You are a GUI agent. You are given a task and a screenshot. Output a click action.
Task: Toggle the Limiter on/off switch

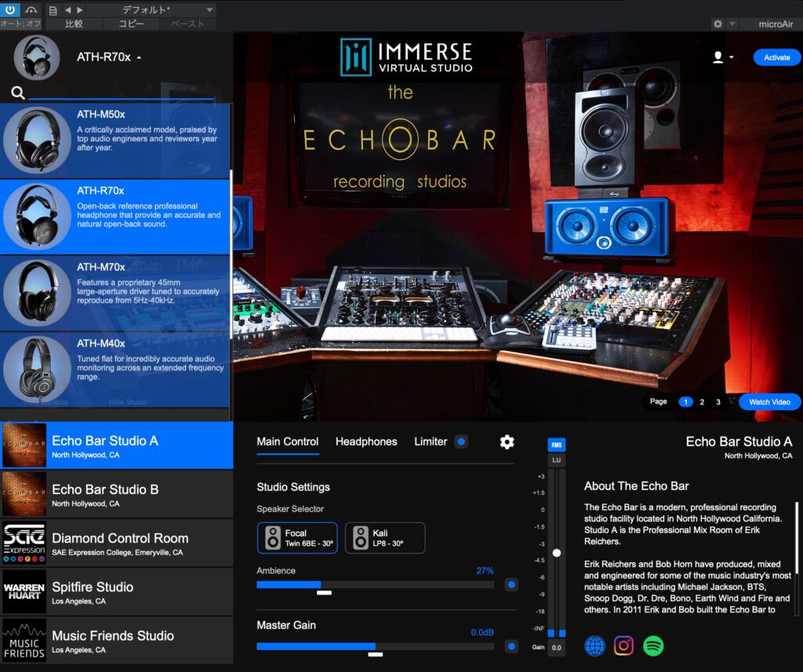click(461, 442)
